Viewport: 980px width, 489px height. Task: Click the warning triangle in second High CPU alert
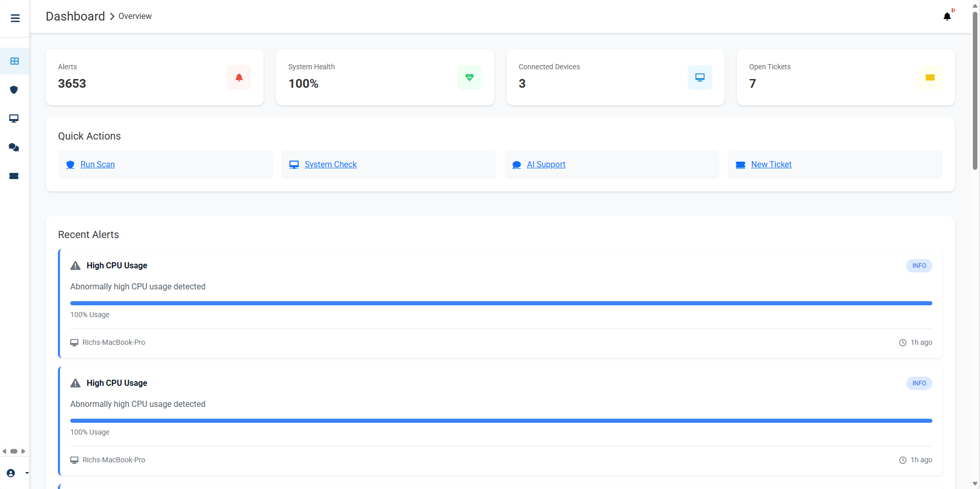[x=75, y=383]
